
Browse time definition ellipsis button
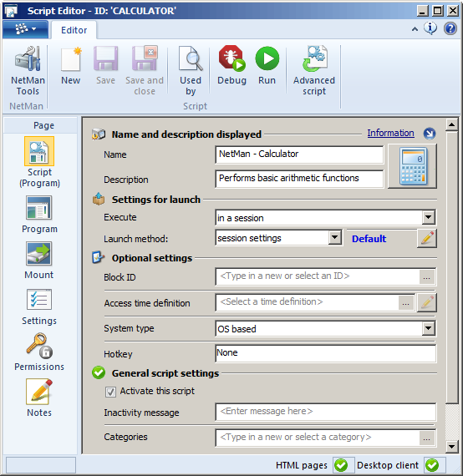click(406, 302)
